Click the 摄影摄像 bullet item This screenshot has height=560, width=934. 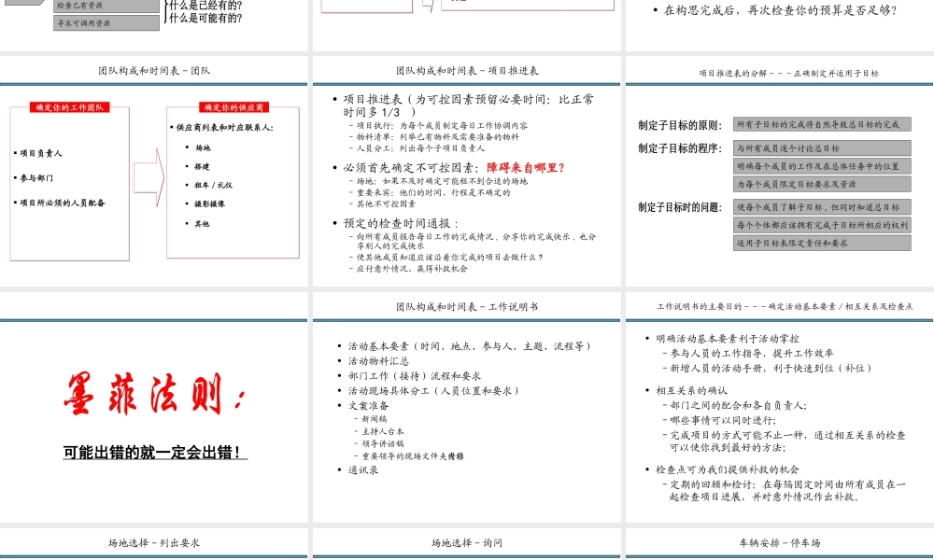coord(209,203)
